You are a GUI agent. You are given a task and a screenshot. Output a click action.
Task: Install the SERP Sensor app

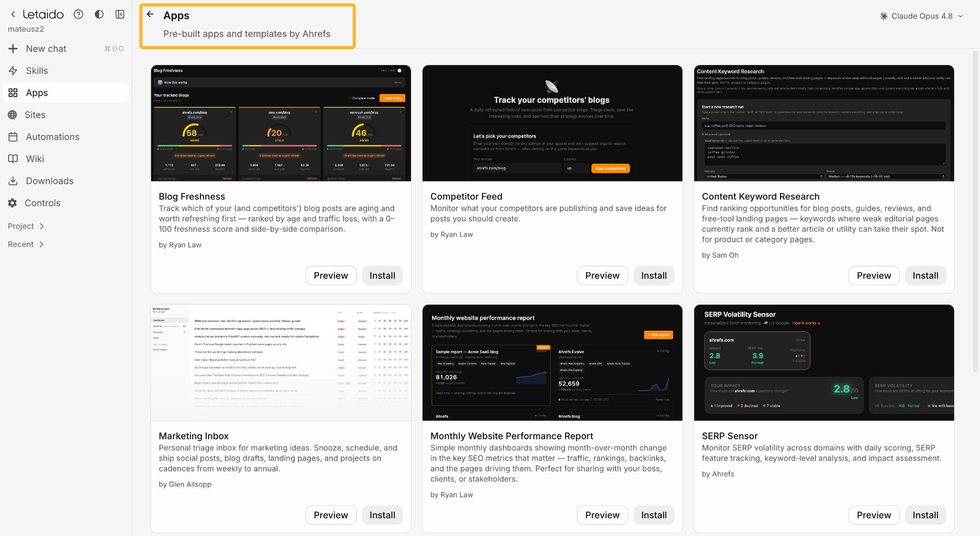click(x=925, y=515)
